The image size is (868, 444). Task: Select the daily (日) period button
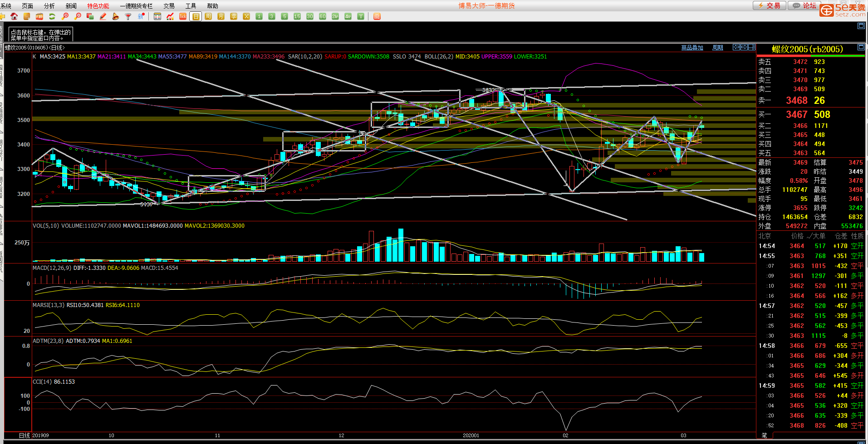[196, 16]
